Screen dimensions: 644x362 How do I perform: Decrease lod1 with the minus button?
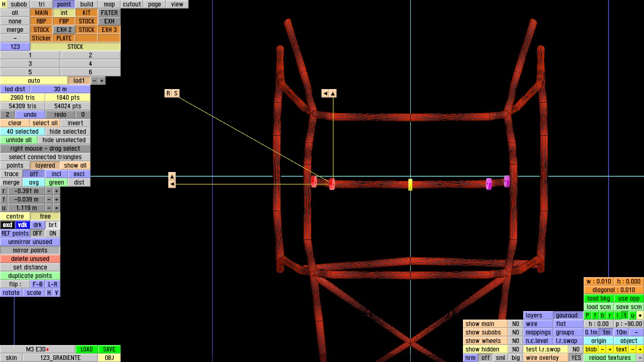point(94,81)
